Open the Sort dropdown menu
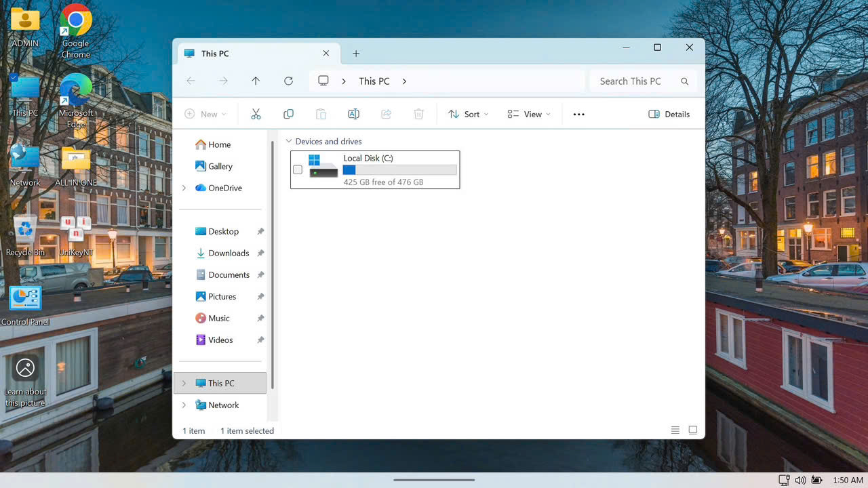The image size is (868, 488). point(469,115)
